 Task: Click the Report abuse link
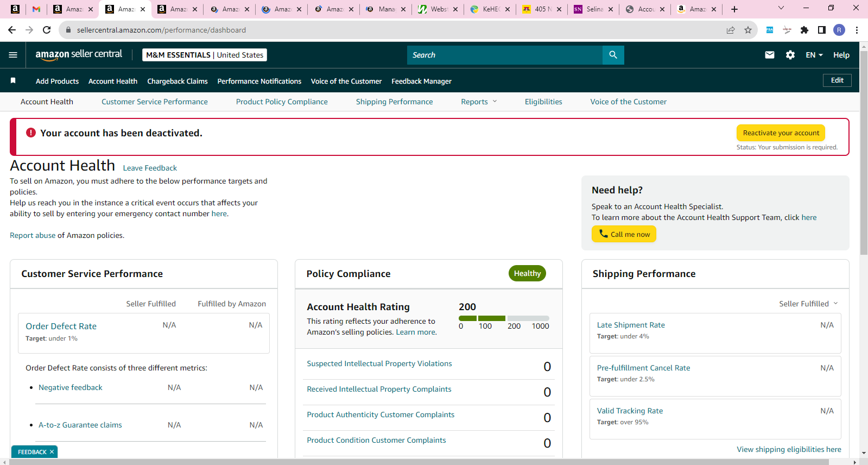(x=33, y=235)
